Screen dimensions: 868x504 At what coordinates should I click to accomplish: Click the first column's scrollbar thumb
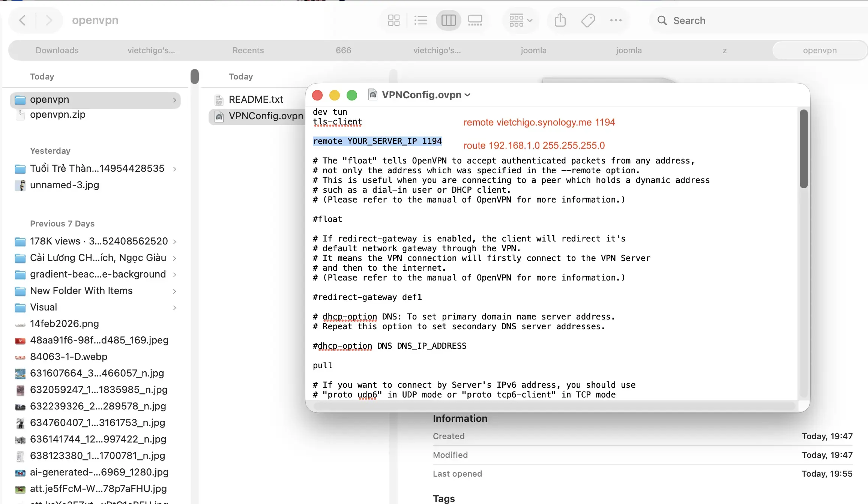tap(194, 76)
